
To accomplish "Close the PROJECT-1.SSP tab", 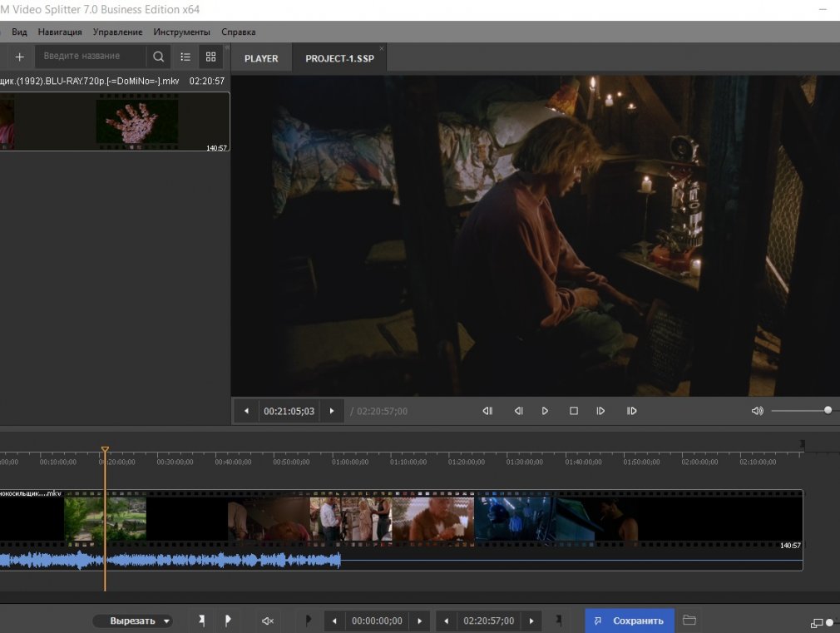I will [x=382, y=49].
